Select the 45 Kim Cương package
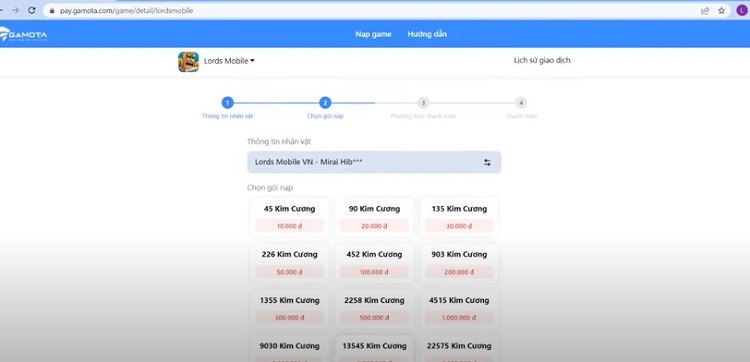The height and width of the screenshot is (362, 750). pyautogui.click(x=289, y=218)
